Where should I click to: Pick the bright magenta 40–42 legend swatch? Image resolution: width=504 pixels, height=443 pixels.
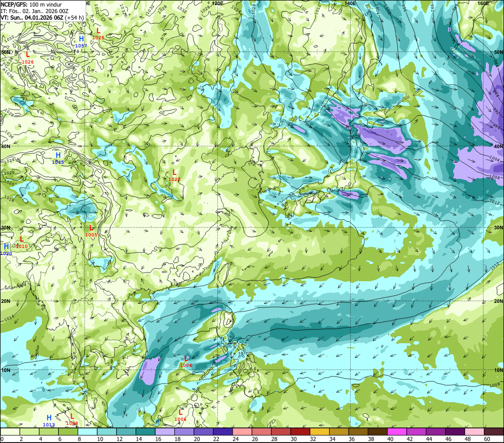397,431
